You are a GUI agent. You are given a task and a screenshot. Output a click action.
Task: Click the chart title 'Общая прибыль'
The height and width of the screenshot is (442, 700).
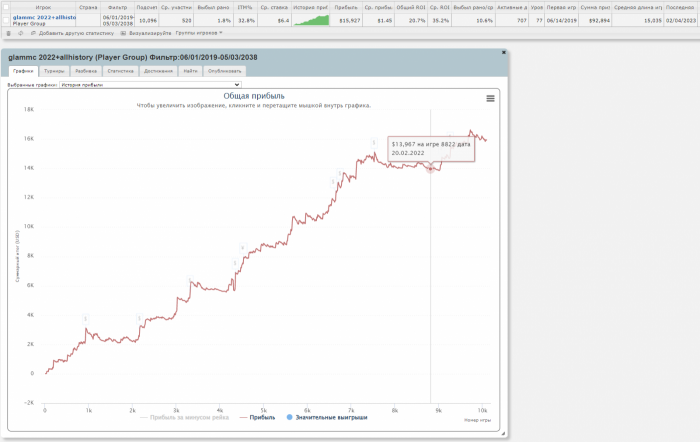click(x=254, y=96)
